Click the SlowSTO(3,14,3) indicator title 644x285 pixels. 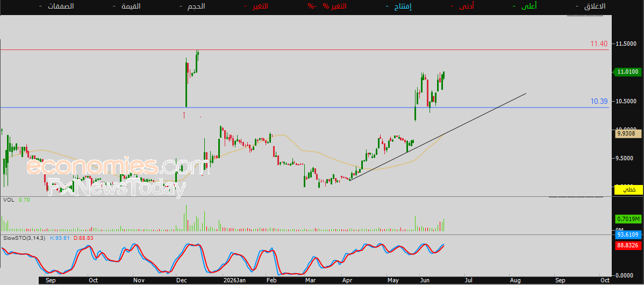point(24,238)
